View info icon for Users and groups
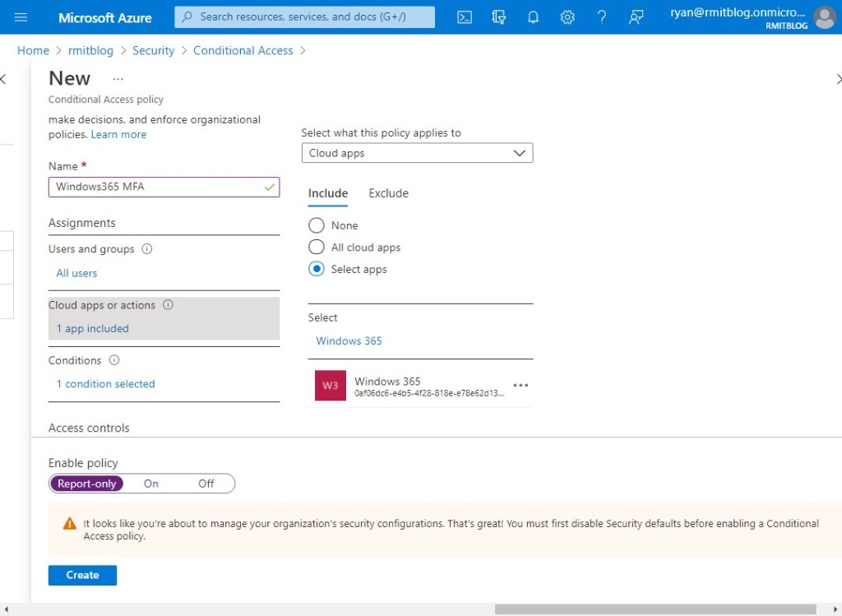 coord(146,248)
